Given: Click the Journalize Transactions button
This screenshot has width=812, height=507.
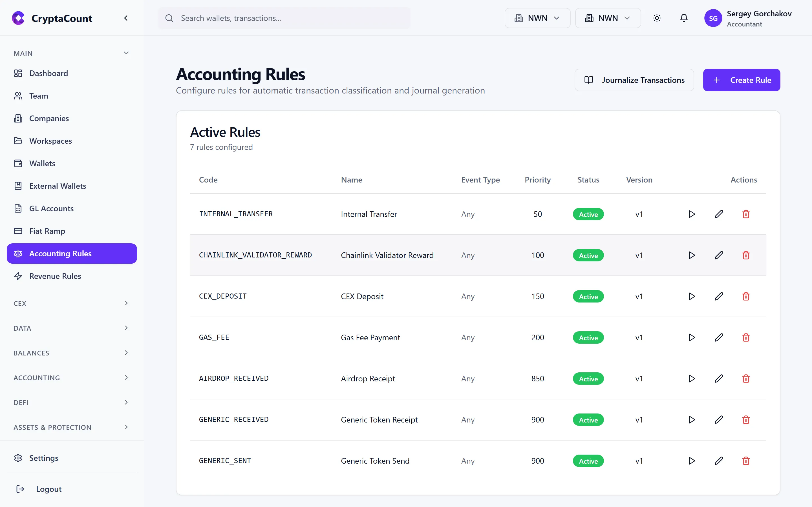Looking at the screenshot, I should (634, 80).
